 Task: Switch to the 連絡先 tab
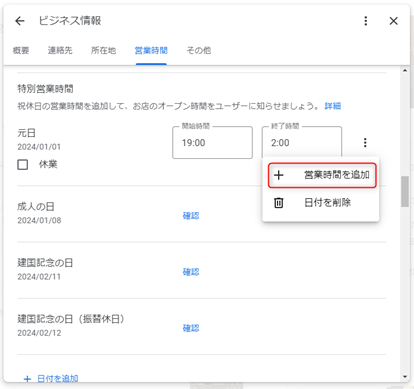click(60, 50)
